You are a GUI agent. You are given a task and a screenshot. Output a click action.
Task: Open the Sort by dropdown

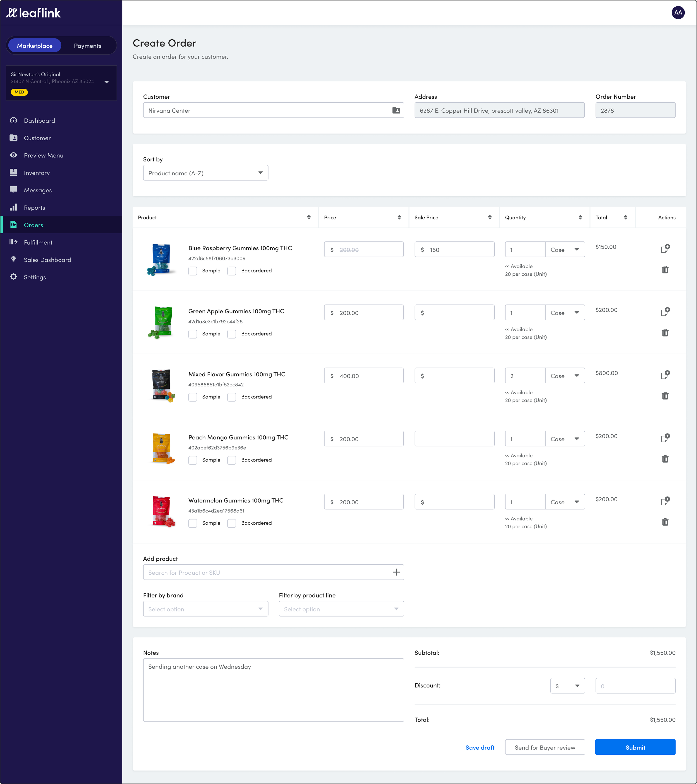point(205,173)
